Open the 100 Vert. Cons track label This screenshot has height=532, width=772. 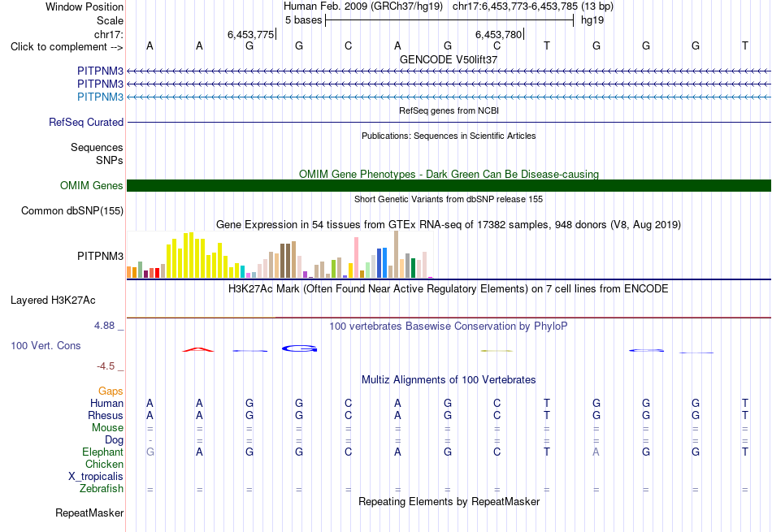click(46, 345)
